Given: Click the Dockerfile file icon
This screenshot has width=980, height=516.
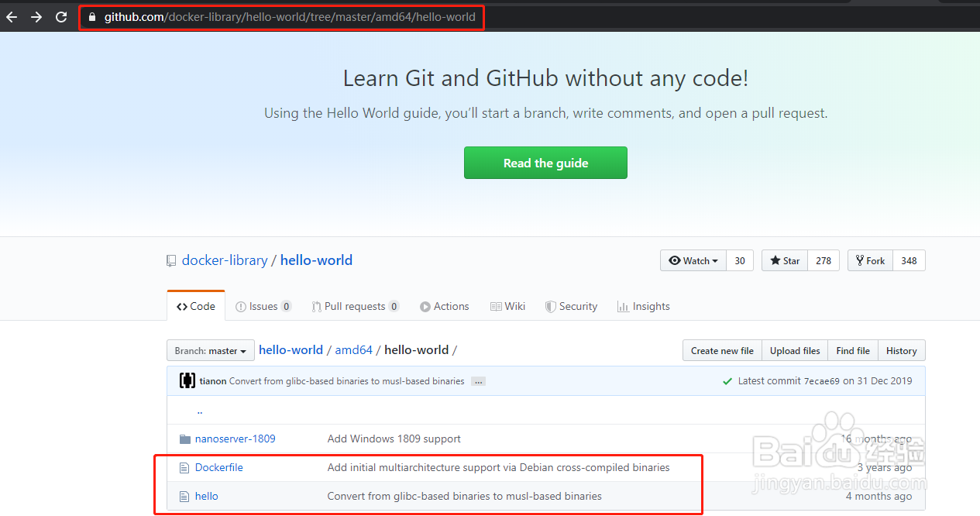Looking at the screenshot, I should pos(184,468).
